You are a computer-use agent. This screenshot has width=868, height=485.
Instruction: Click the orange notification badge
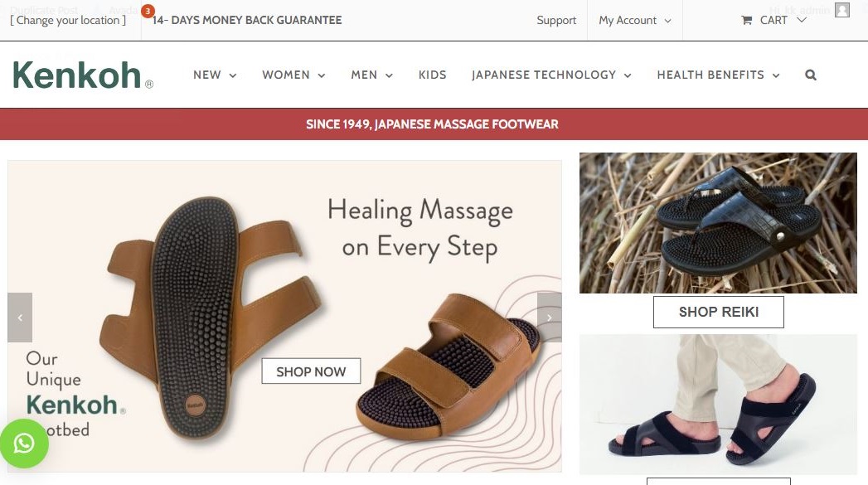click(x=148, y=11)
